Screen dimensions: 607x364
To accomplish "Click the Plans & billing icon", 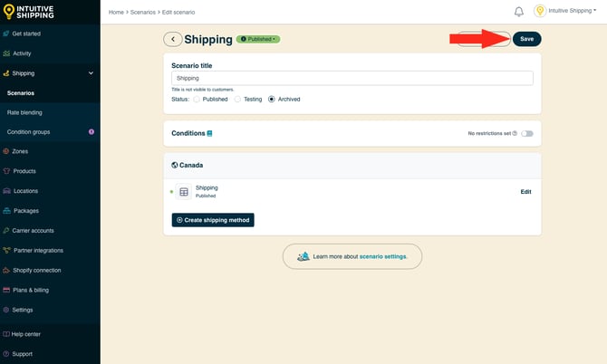I will [x=6, y=290].
